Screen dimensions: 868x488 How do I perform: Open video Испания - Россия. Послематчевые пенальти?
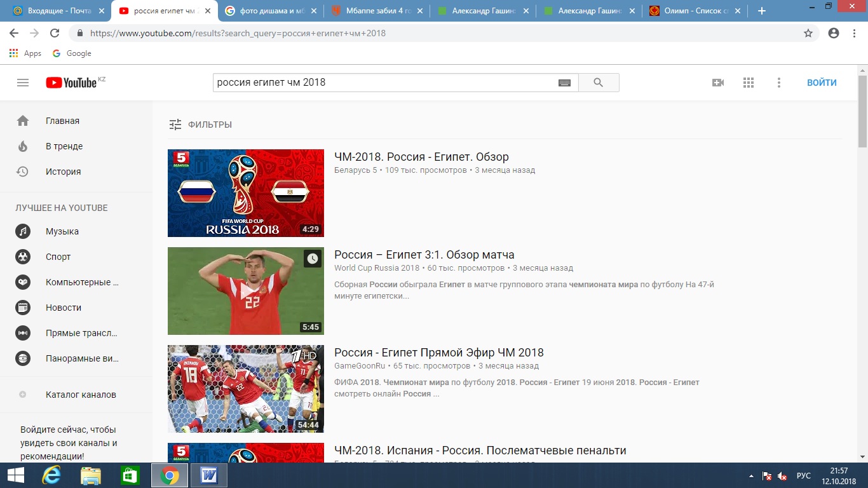480,451
